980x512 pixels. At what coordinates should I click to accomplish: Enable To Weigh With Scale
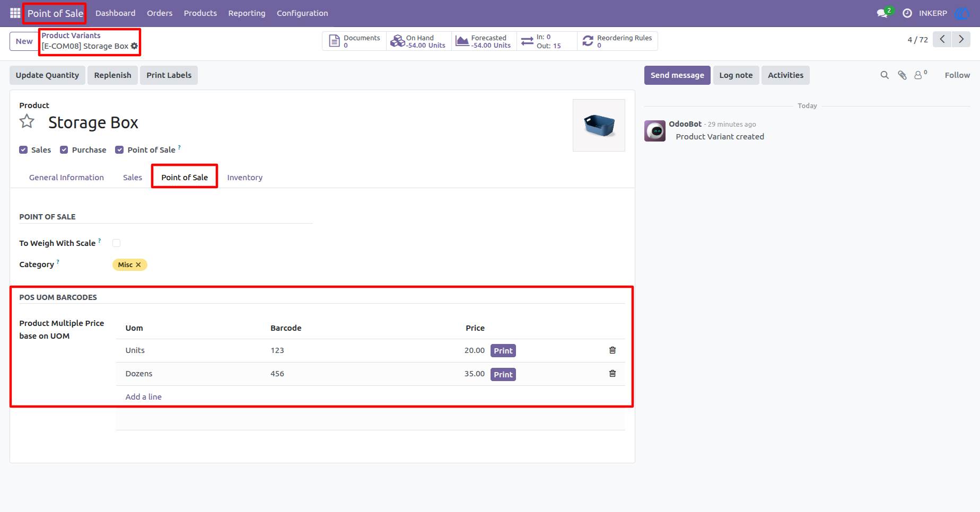(x=117, y=243)
